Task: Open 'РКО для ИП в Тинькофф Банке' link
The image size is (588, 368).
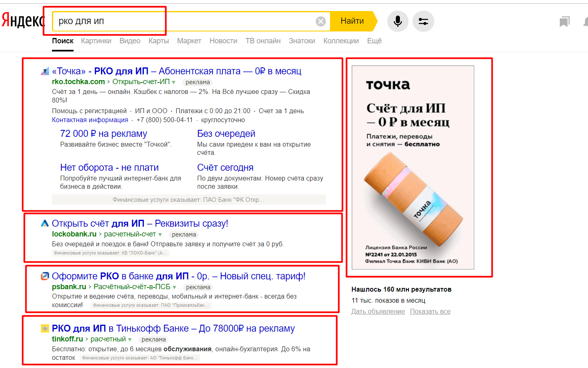Action: click(x=173, y=328)
